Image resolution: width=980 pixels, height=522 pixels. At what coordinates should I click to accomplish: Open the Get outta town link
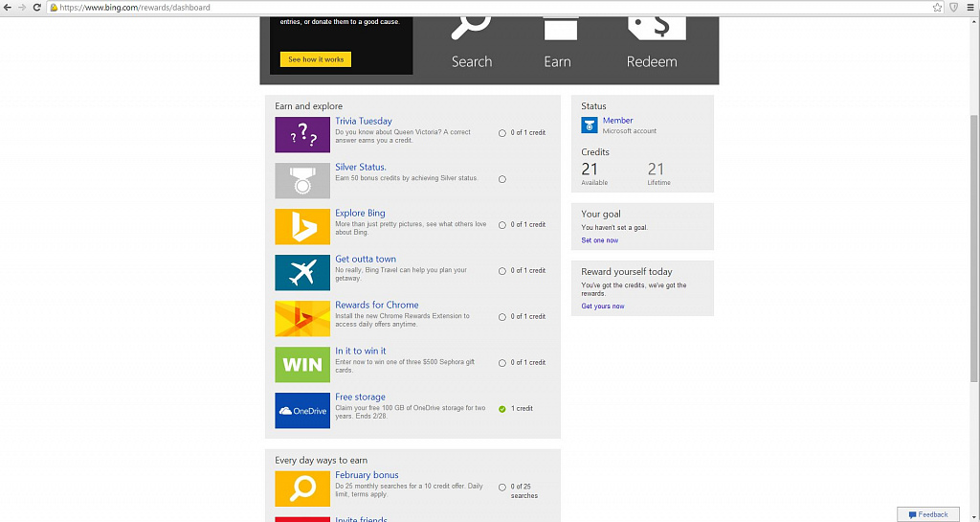pyautogui.click(x=366, y=259)
